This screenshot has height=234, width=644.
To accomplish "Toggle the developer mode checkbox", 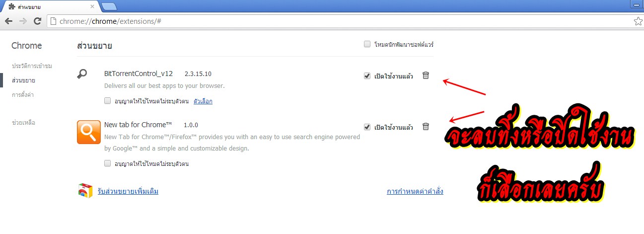I will pyautogui.click(x=367, y=44).
